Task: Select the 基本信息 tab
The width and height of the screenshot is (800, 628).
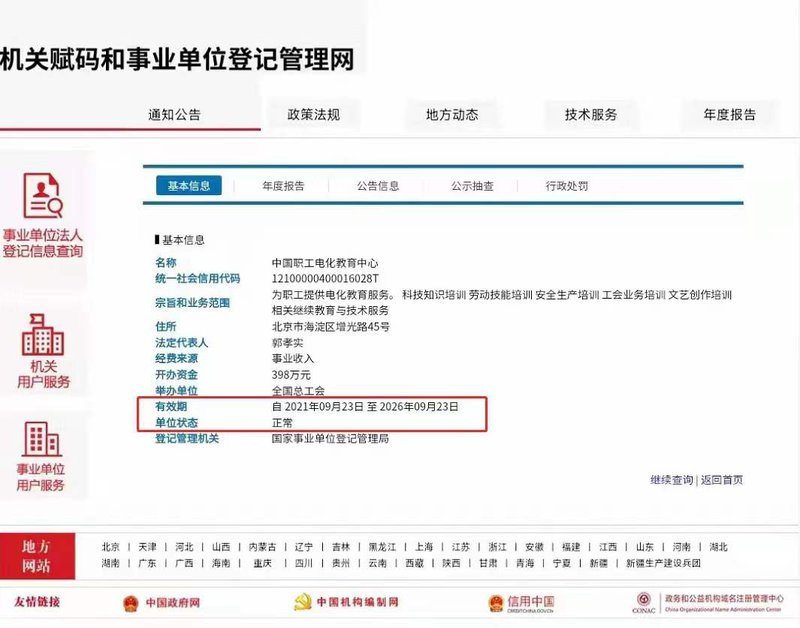Action: [189, 186]
